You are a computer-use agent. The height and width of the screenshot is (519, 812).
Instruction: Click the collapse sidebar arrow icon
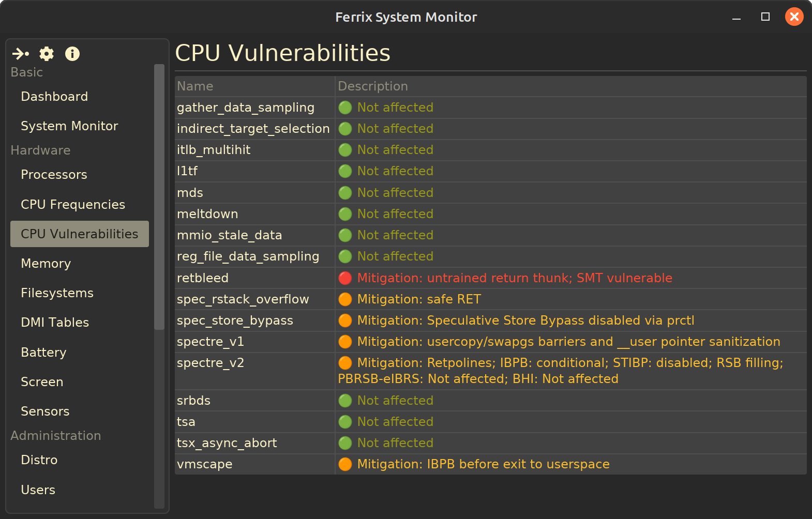(x=21, y=54)
